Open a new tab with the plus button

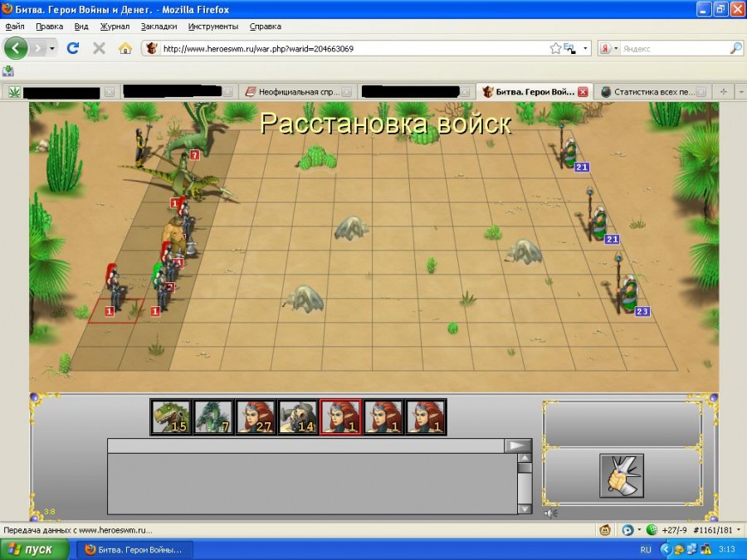tap(724, 92)
